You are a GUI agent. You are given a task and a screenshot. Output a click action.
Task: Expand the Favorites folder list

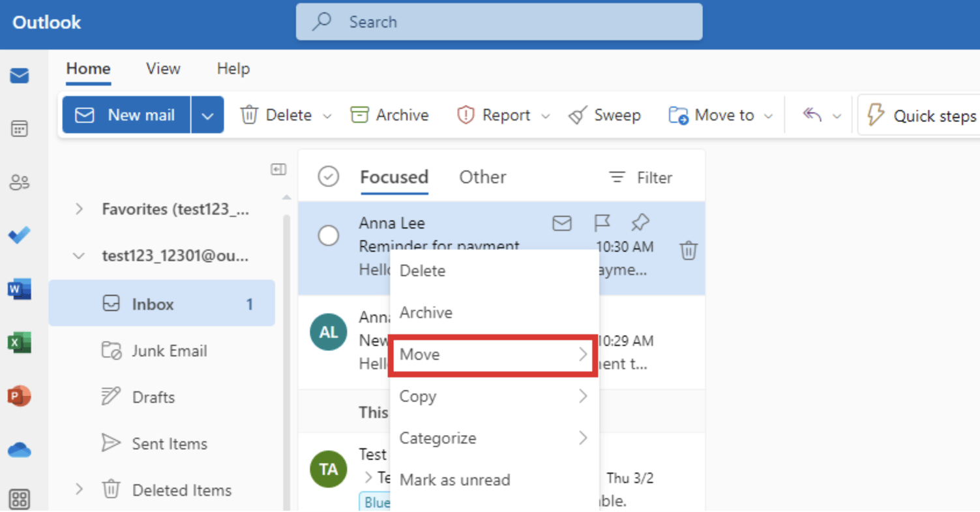[78, 209]
